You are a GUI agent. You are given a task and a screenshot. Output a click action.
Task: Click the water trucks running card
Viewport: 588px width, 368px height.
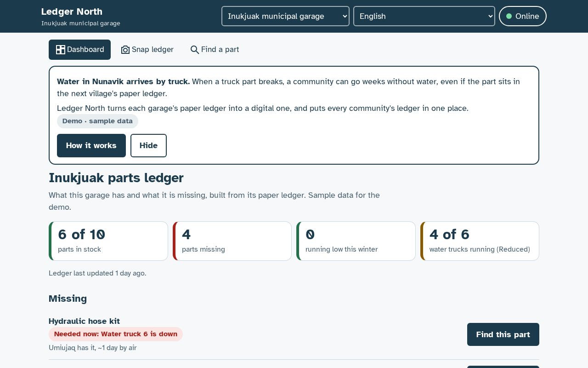click(480, 241)
